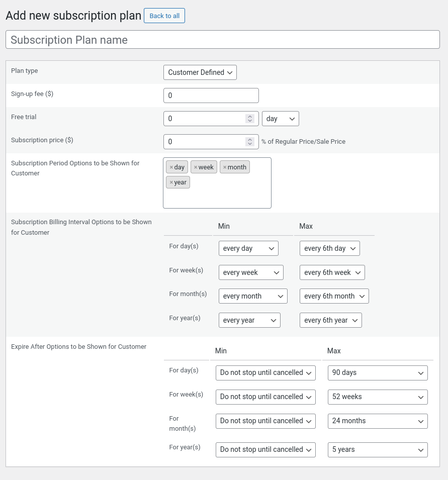Open Max billing interval 'every 6th year'
This screenshot has width=448, height=480.
pyautogui.click(x=330, y=320)
